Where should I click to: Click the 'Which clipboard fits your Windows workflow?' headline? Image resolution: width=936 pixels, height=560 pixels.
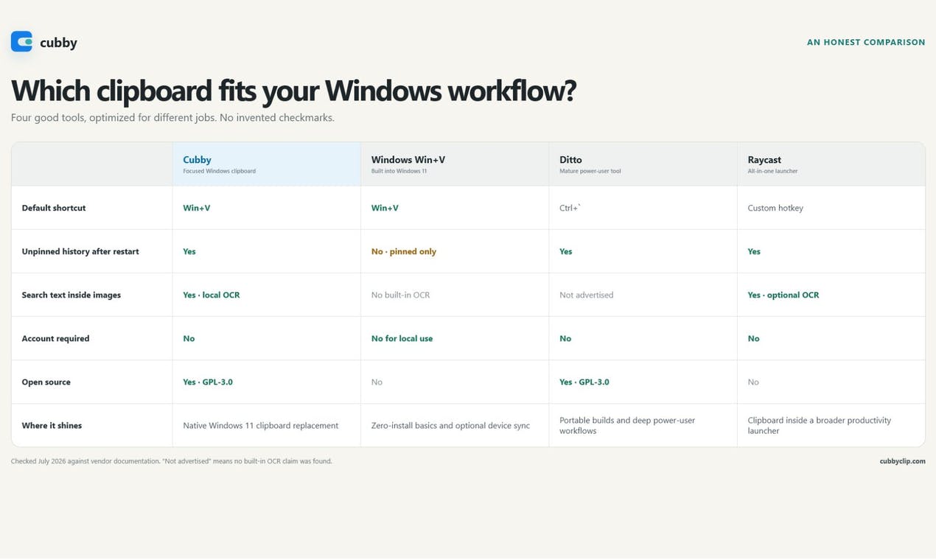293,91
